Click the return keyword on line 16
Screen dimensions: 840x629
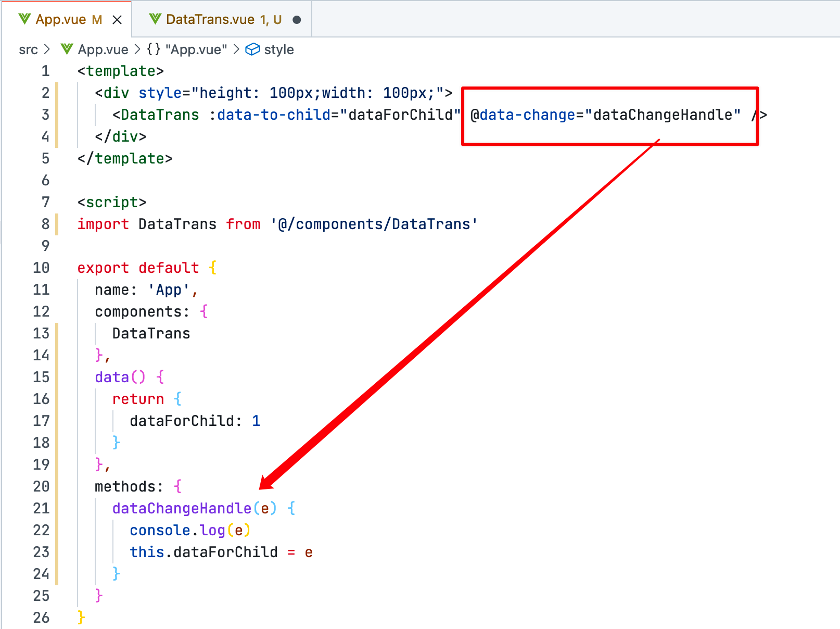click(x=138, y=399)
